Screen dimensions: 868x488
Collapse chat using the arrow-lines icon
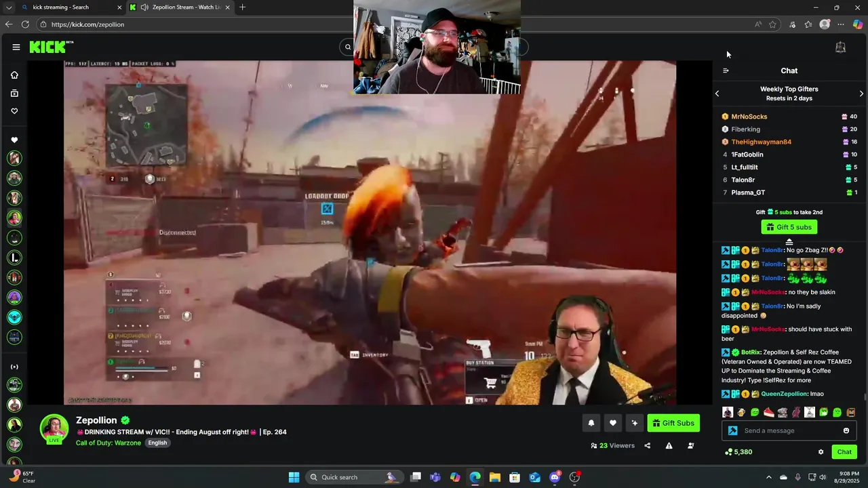(726, 70)
